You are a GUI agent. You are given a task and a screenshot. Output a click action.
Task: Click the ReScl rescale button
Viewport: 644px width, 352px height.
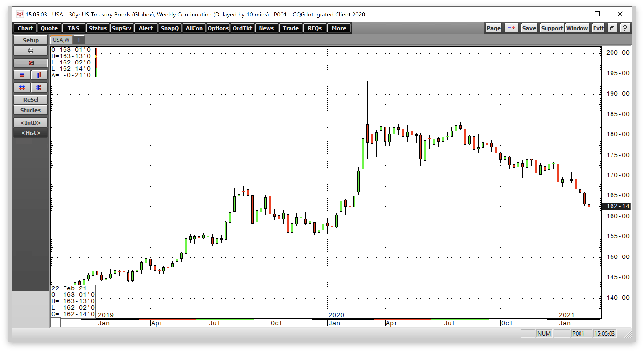pyautogui.click(x=31, y=100)
